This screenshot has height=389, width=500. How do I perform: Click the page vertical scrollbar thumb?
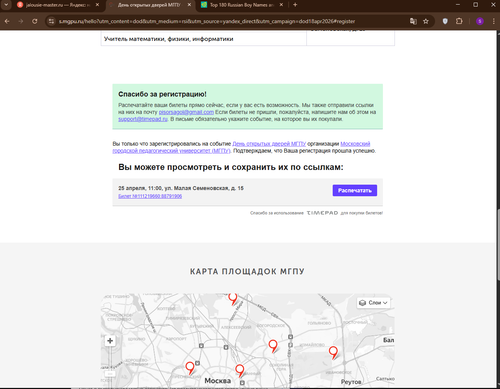coord(498,245)
